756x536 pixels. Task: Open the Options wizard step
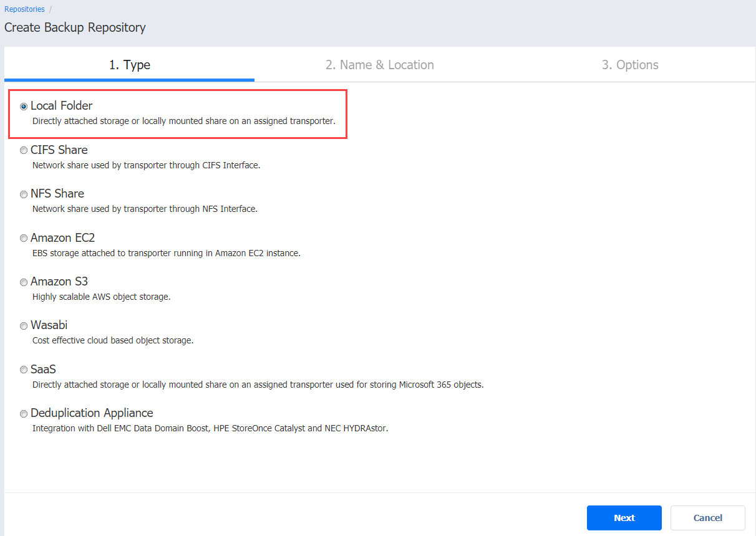click(630, 64)
